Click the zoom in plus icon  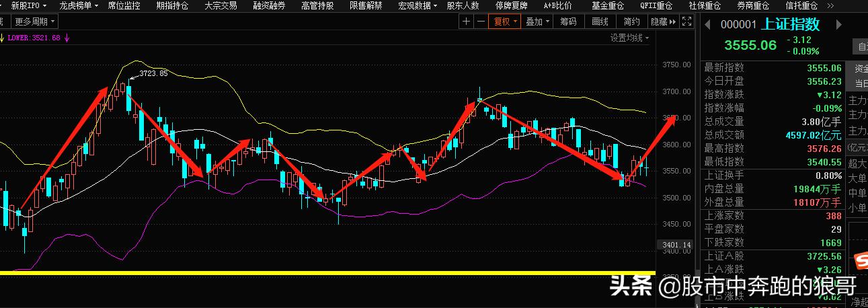467,22
